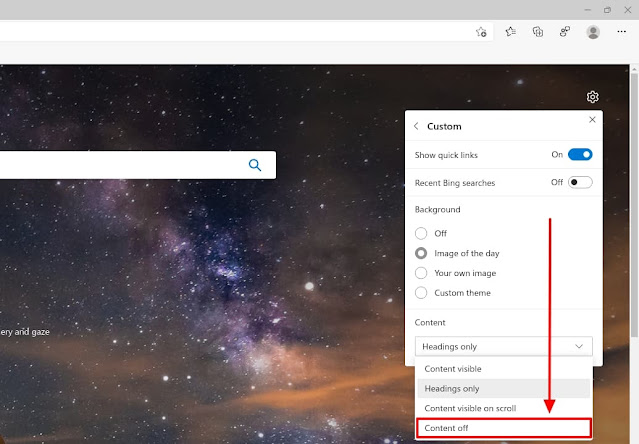Click the page settings gear icon
Screen dimensions: 639x444
[593, 97]
